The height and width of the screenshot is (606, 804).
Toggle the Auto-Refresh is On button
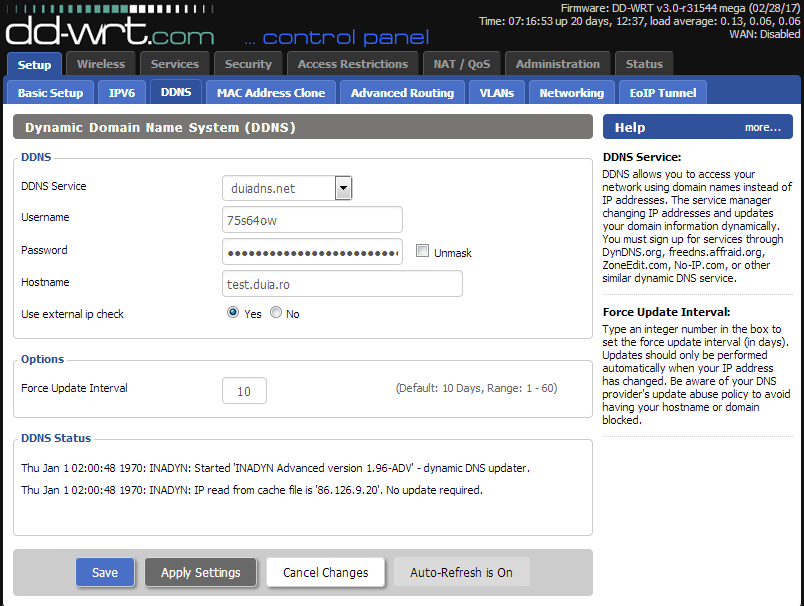tap(461, 572)
